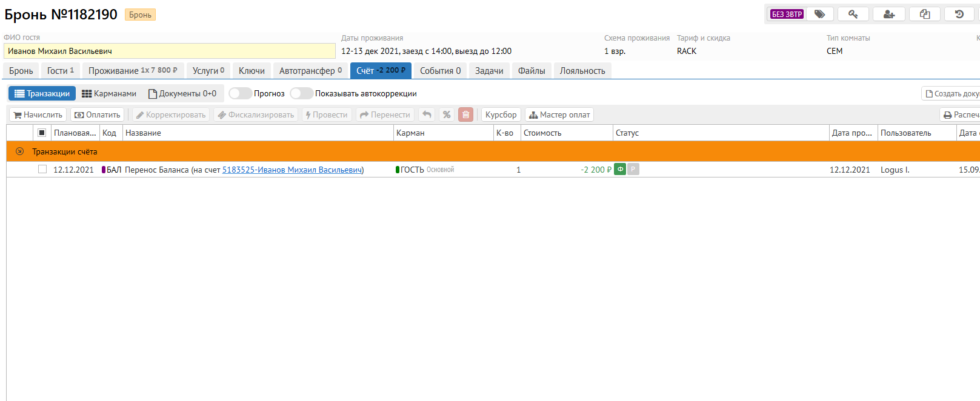980x401 pixels.
Task: Open the Лояльность tab
Action: (x=582, y=71)
